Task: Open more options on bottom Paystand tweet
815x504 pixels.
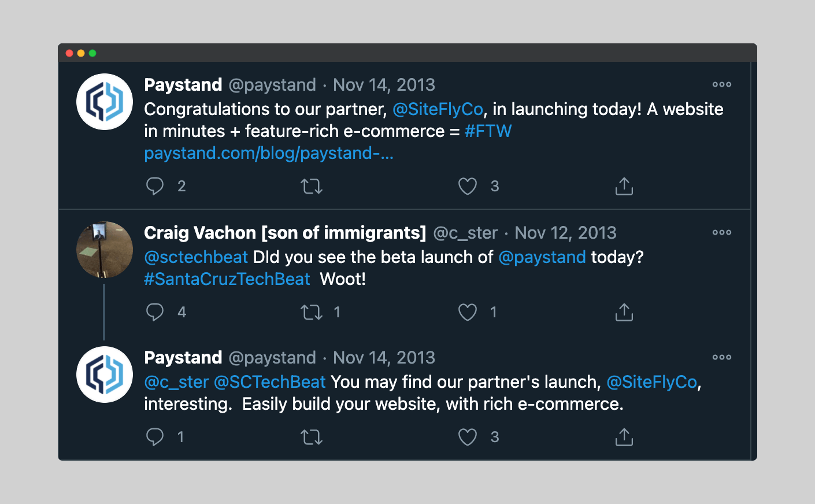Action: coord(722,357)
